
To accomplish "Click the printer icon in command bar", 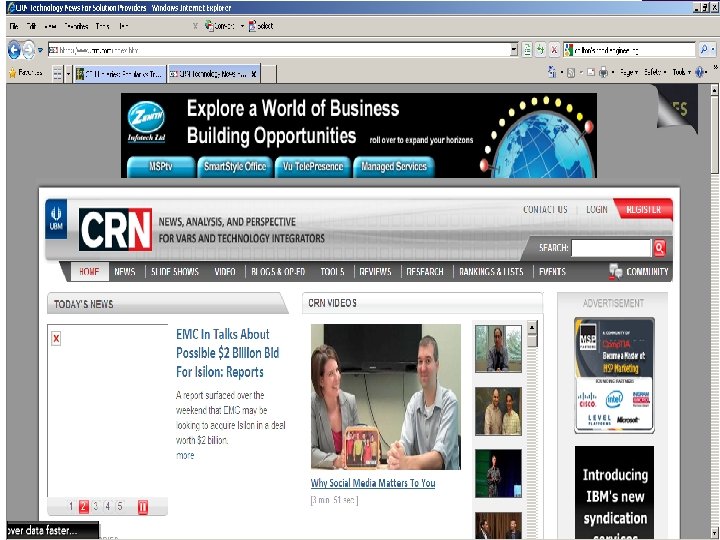I will 603,73.
